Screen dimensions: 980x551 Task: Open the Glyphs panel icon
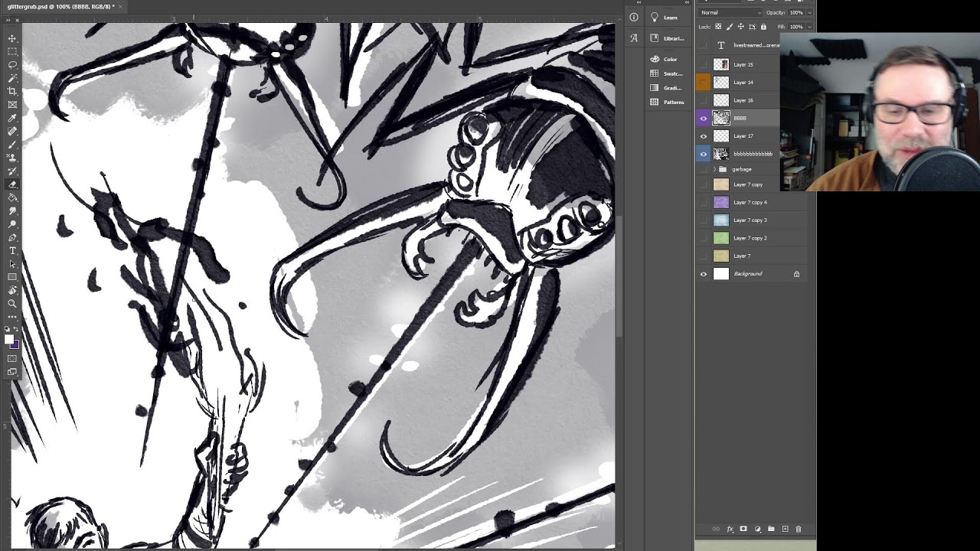634,37
